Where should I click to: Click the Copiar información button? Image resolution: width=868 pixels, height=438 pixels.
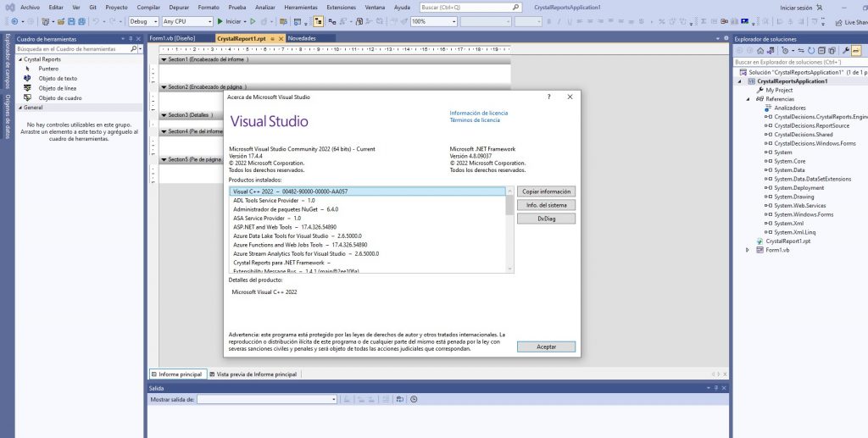(546, 191)
